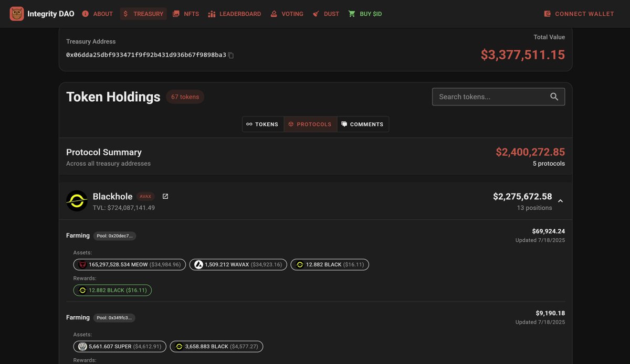Screen dimensions: 630x364
Task: Click the WAVAX token icon
Action: pos(198,264)
